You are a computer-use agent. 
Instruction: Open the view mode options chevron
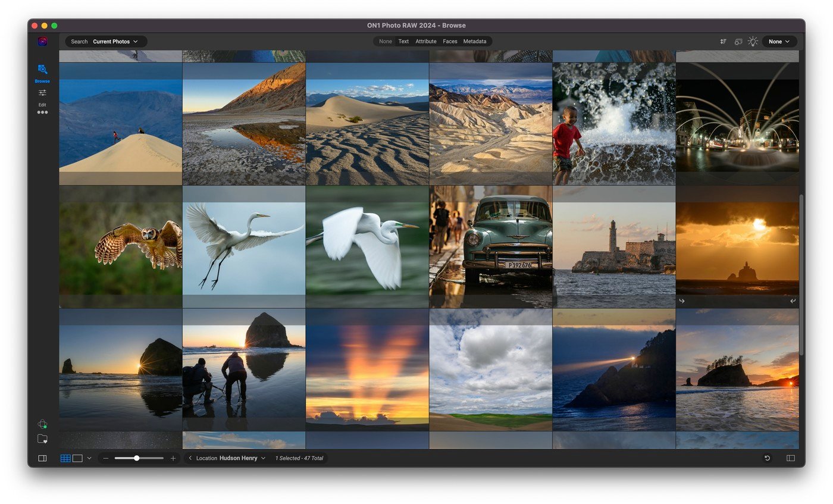click(89, 458)
